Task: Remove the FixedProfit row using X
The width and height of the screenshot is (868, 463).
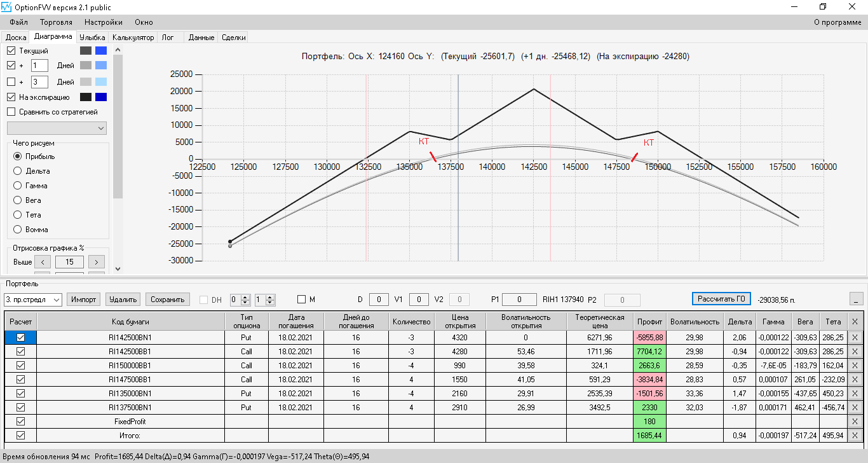Action: [854, 421]
